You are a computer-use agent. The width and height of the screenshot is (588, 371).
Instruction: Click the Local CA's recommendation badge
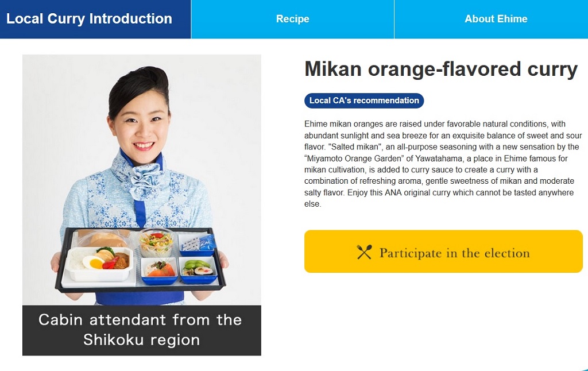coord(364,101)
